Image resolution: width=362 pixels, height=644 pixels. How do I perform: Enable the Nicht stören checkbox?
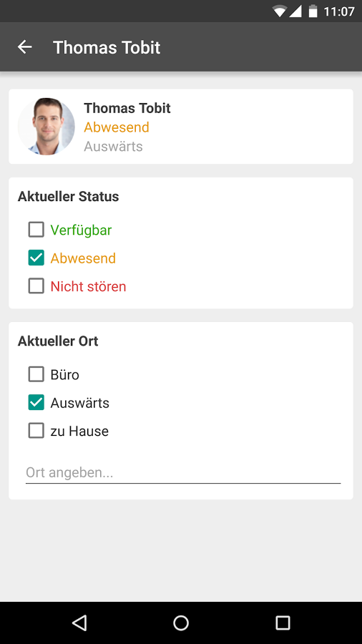36,286
